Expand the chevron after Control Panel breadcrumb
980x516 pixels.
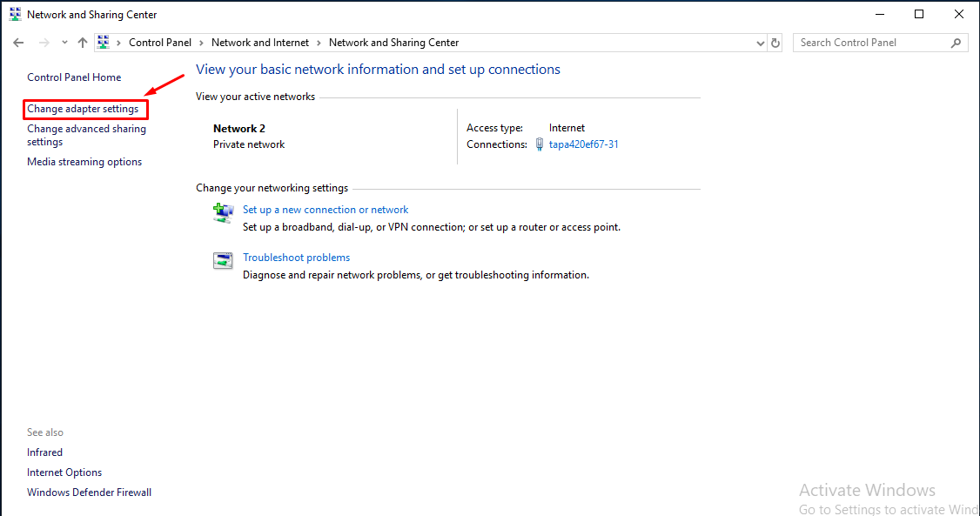201,43
